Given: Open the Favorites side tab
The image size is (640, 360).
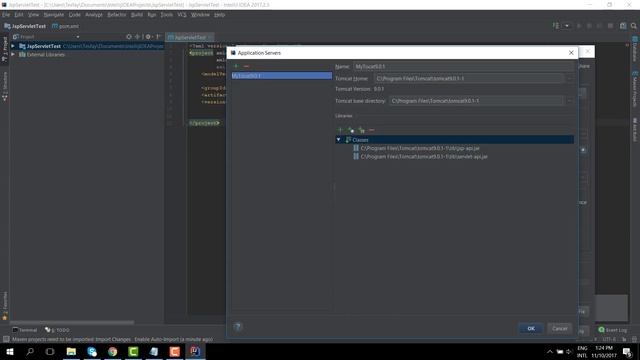Looking at the screenshot, I should (4, 306).
